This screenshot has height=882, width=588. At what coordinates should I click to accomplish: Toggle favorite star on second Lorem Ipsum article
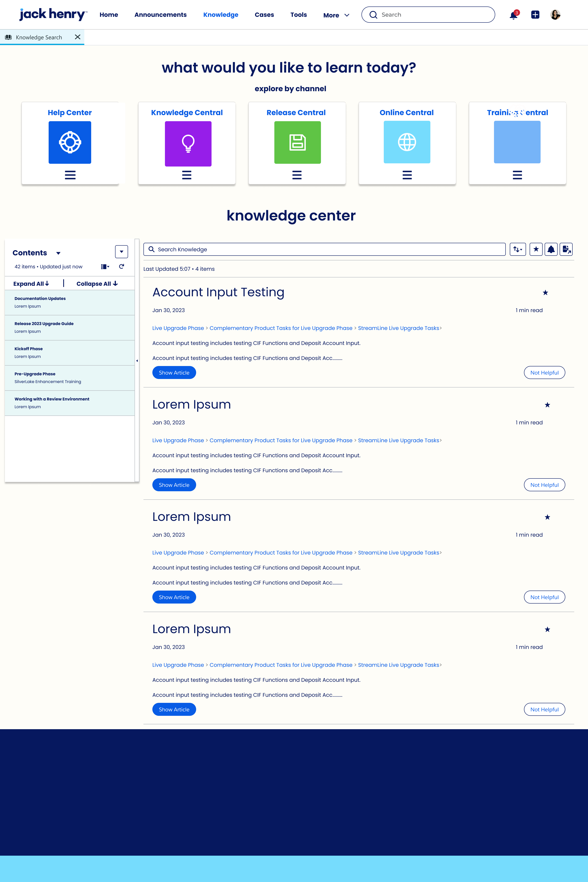(547, 405)
